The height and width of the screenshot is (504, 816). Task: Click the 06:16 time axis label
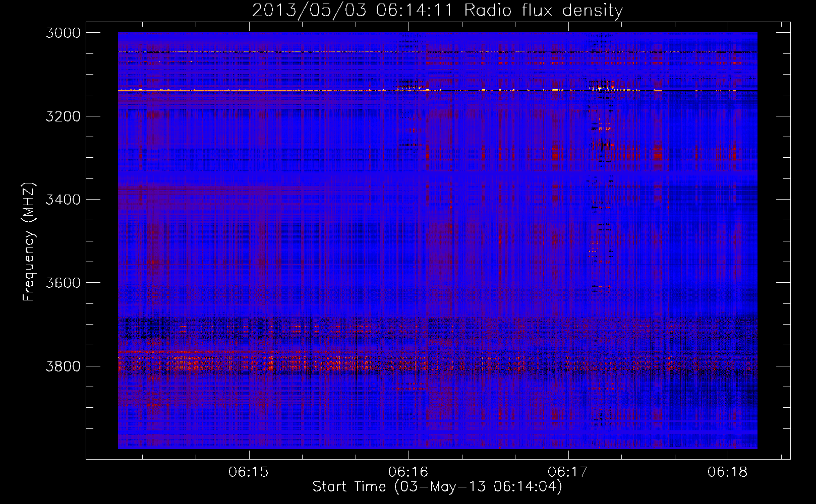tap(409, 472)
